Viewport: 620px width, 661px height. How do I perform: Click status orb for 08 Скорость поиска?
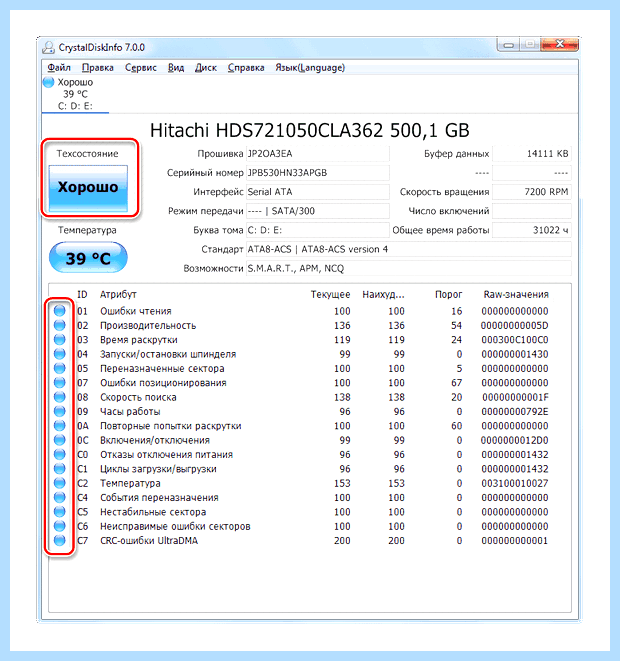(x=59, y=397)
